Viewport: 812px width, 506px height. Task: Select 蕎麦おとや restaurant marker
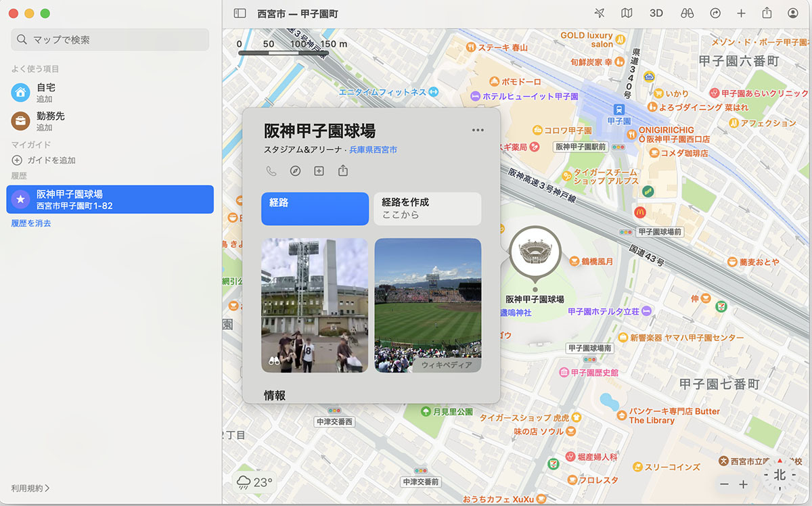point(731,262)
